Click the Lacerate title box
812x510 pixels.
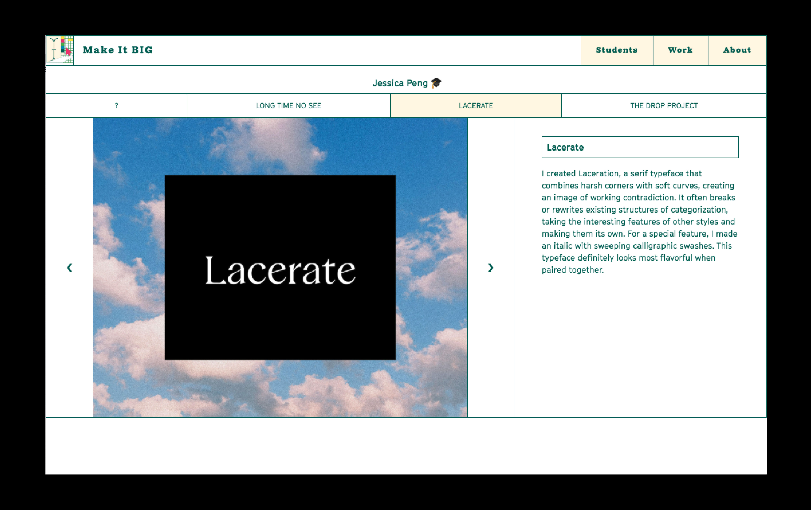(x=640, y=147)
